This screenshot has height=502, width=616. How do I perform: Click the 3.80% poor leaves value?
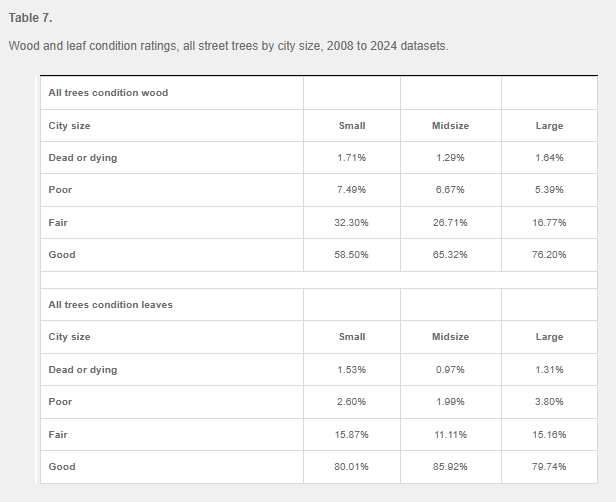549,402
